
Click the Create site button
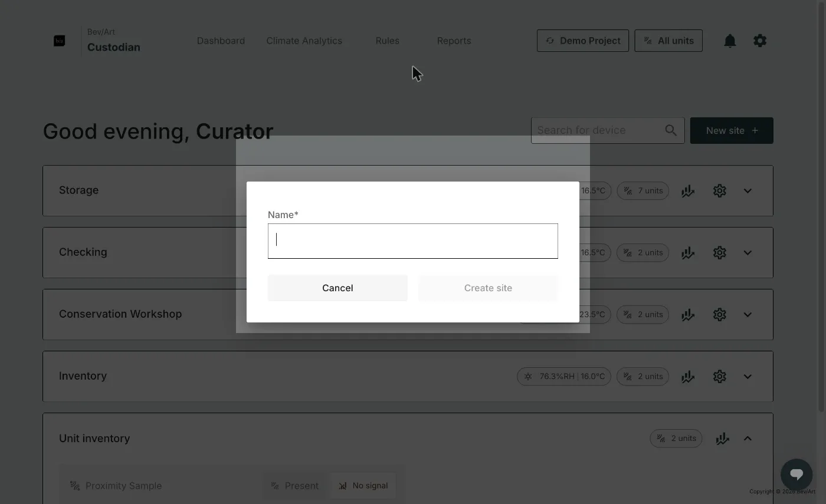coord(488,288)
